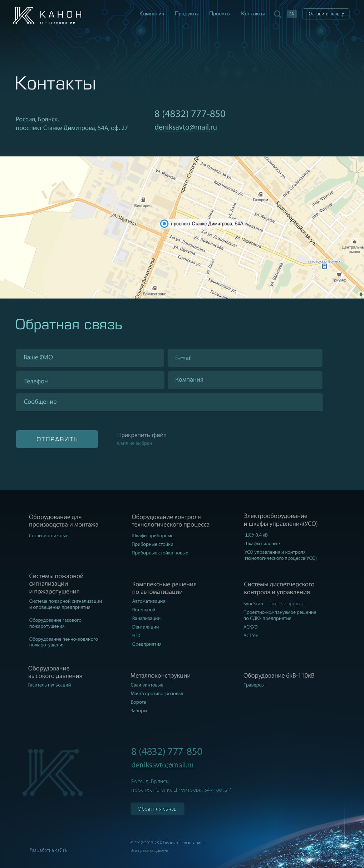Click the ОТПРАВИТЬ submit button
This screenshot has width=364, height=868.
(57, 439)
